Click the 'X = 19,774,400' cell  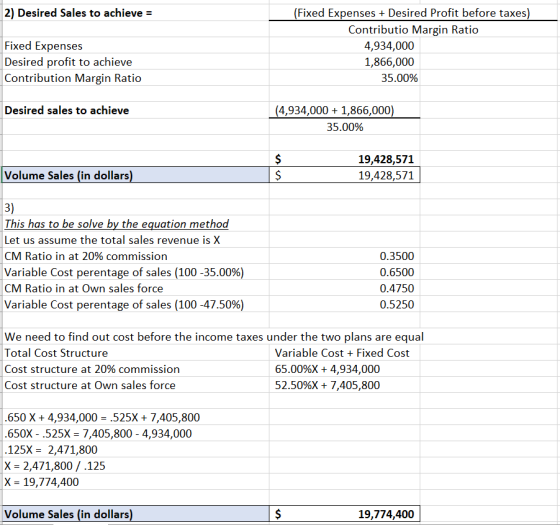tap(136, 482)
